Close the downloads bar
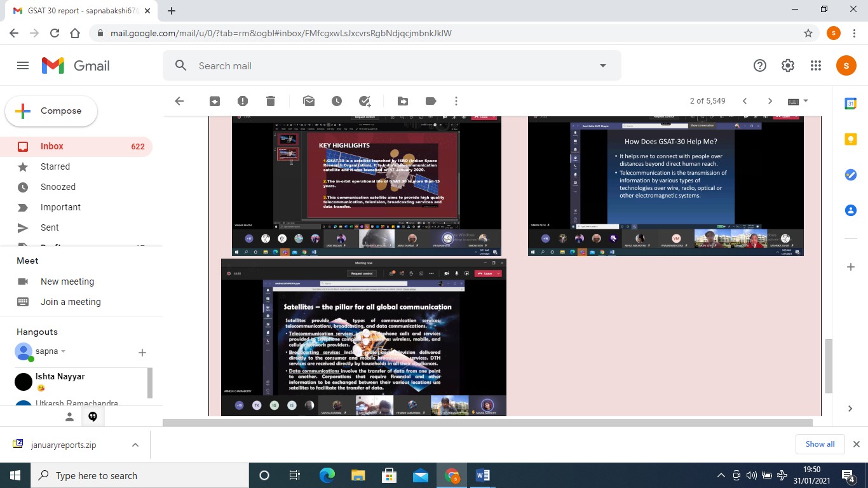Screen dimensions: 868x488 856,444
